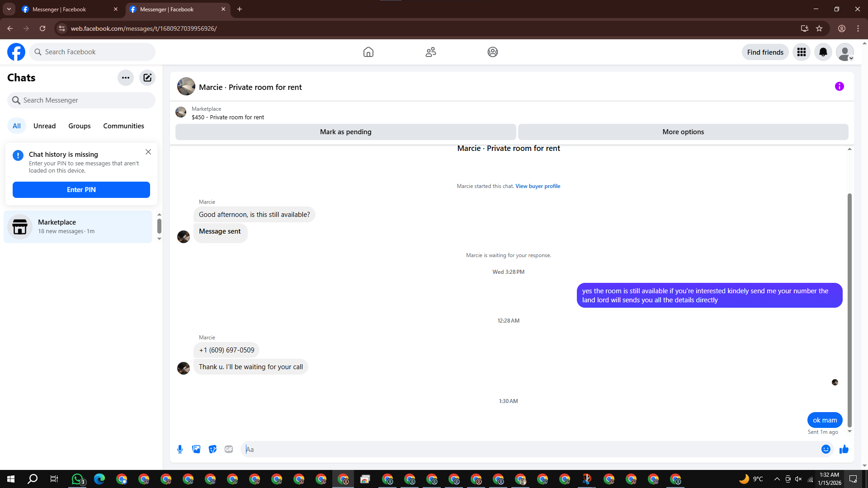
Task: Click the voice clip microphone icon
Action: (180, 449)
